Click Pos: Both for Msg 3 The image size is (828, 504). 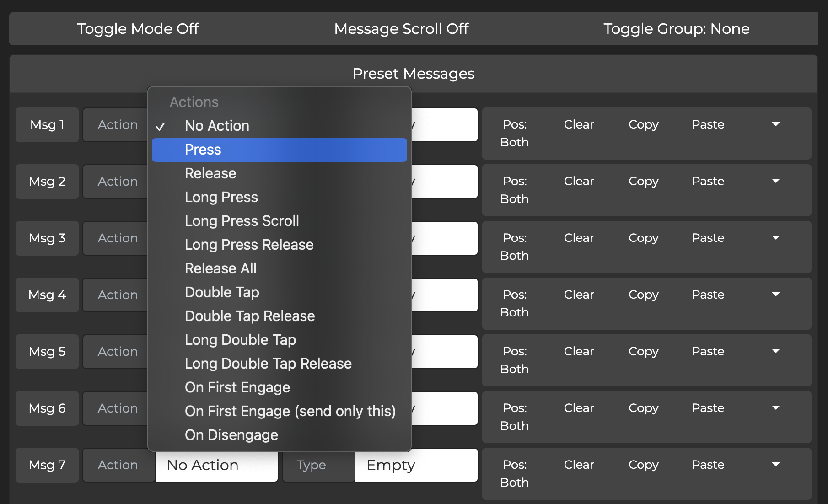point(515,247)
